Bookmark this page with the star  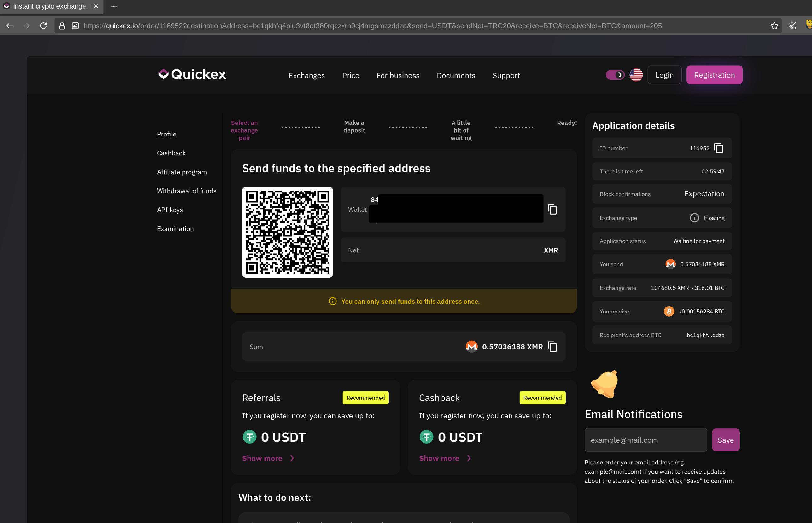(774, 26)
